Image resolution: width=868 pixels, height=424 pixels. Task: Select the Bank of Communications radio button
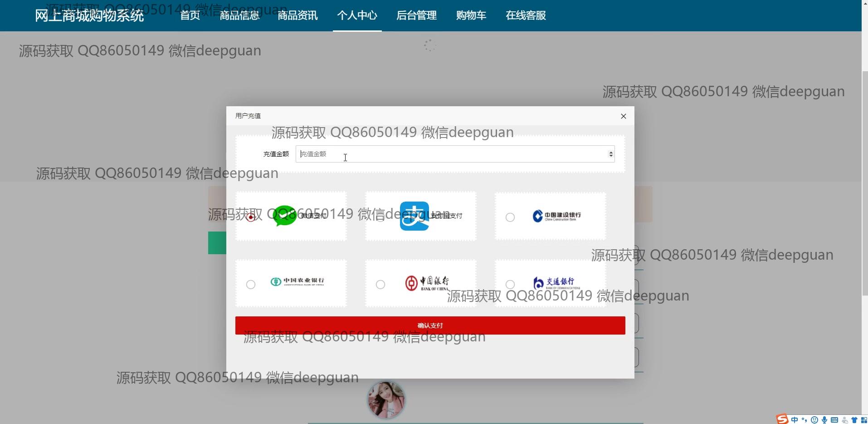pos(510,285)
